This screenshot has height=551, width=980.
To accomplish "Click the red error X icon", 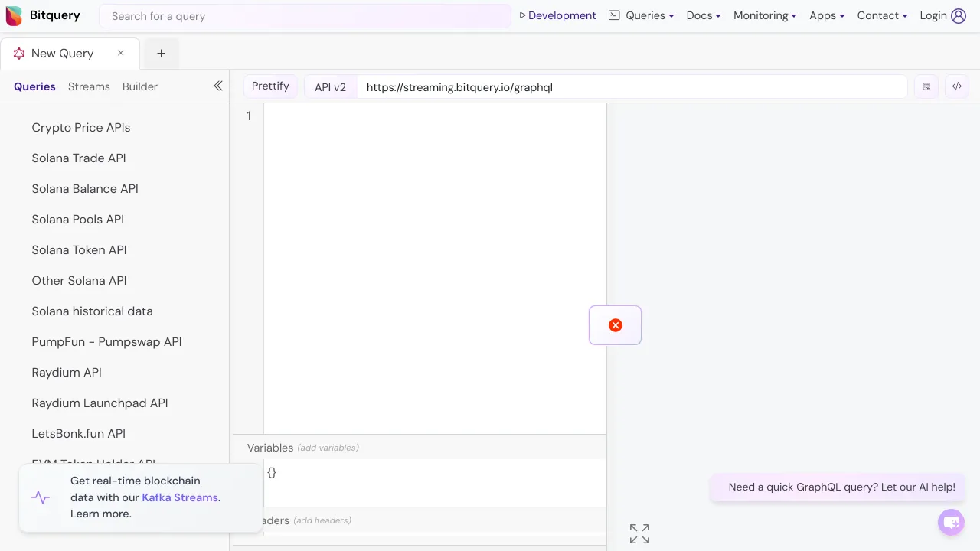I will click(x=616, y=325).
